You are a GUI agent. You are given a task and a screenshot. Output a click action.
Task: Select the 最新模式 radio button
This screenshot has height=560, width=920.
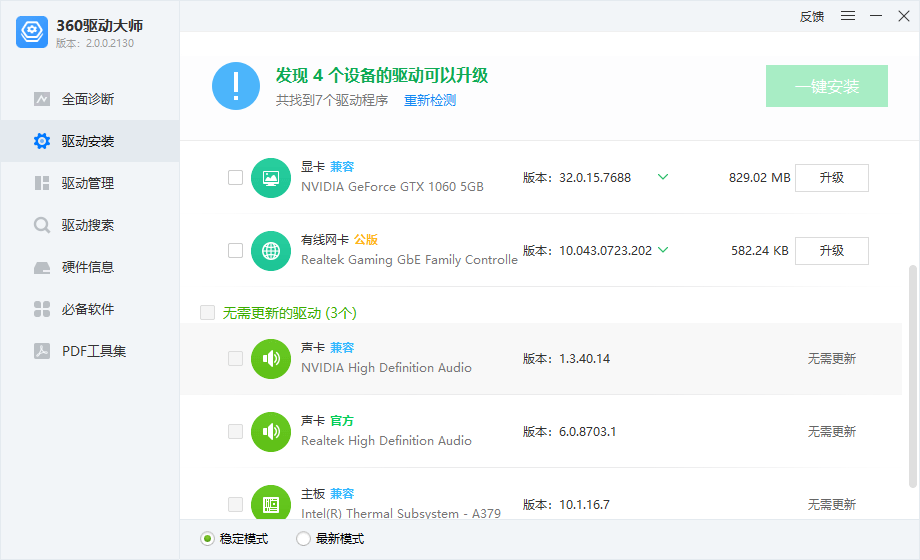click(303, 539)
